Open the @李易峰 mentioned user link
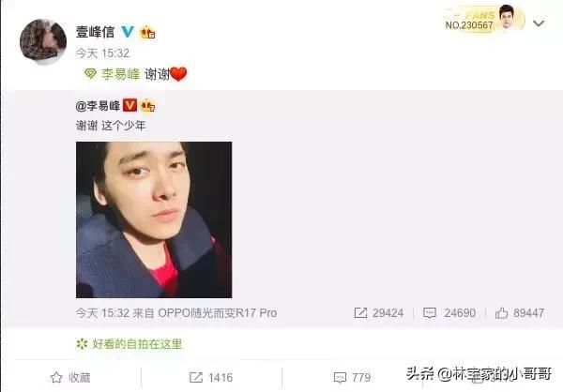The height and width of the screenshot is (392, 563). click(98, 106)
